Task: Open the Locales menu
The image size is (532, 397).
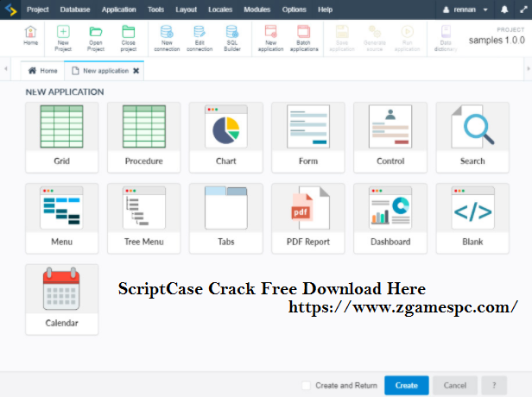Action: (x=220, y=9)
